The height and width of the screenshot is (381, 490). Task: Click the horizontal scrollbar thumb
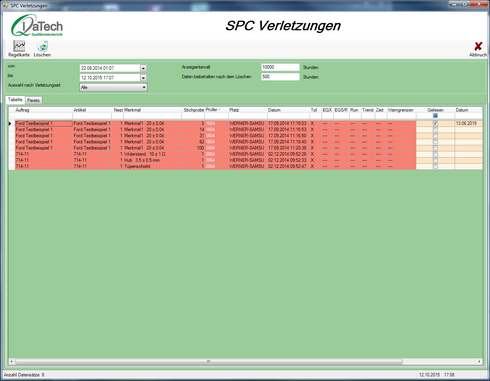[x=209, y=361]
